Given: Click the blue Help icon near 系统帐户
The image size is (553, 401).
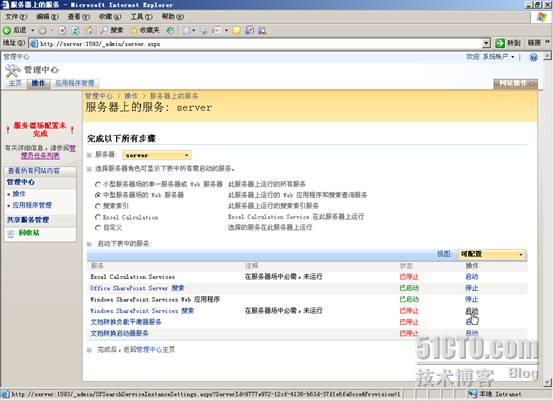Looking at the screenshot, I should 533,57.
